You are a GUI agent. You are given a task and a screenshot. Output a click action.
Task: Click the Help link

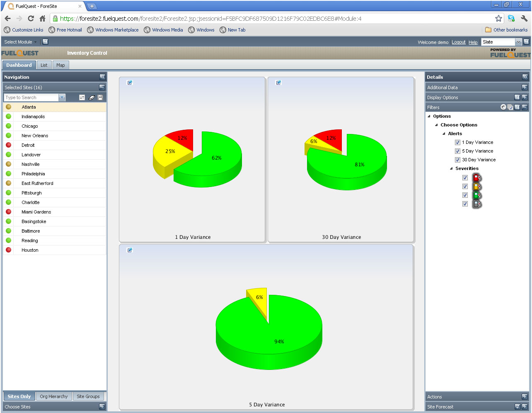point(473,42)
